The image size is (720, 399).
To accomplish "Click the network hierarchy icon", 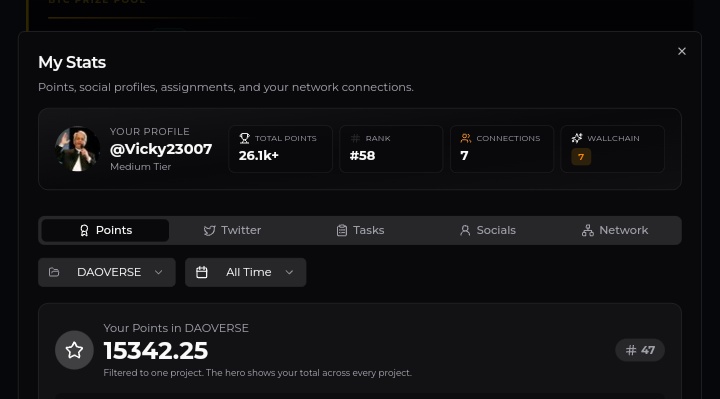I will 588,230.
